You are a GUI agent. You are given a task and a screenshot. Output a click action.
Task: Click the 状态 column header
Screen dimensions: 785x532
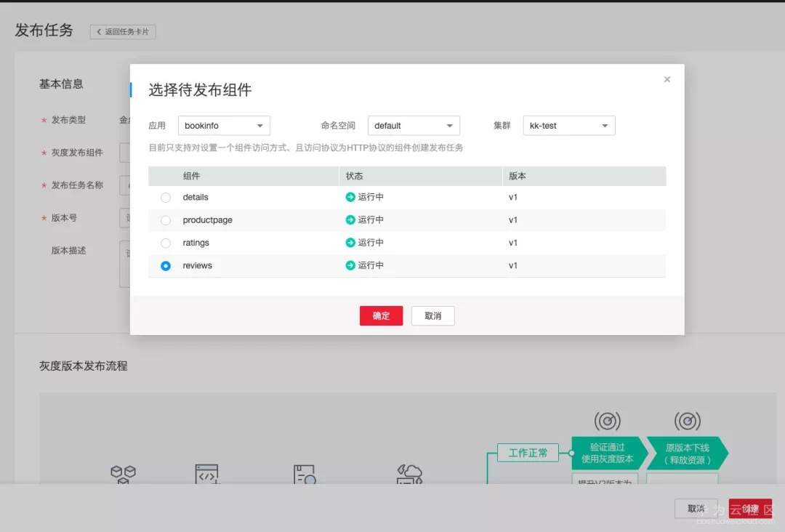point(354,176)
